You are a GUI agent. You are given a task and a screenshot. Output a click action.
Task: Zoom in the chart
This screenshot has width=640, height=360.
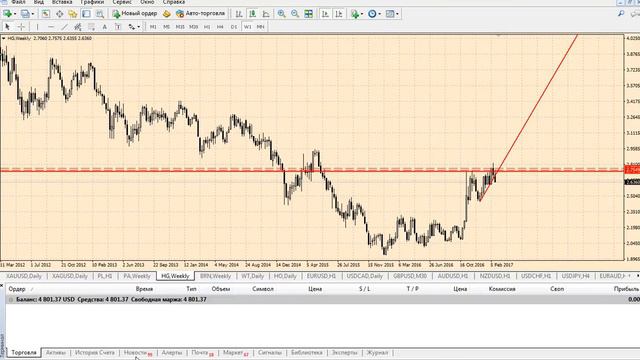pyautogui.click(x=282, y=14)
